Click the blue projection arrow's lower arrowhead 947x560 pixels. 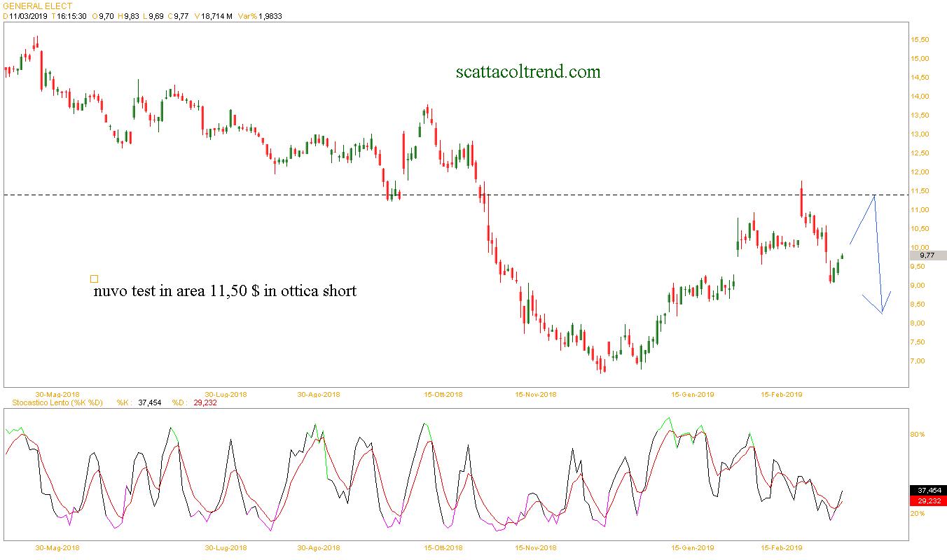point(881,309)
